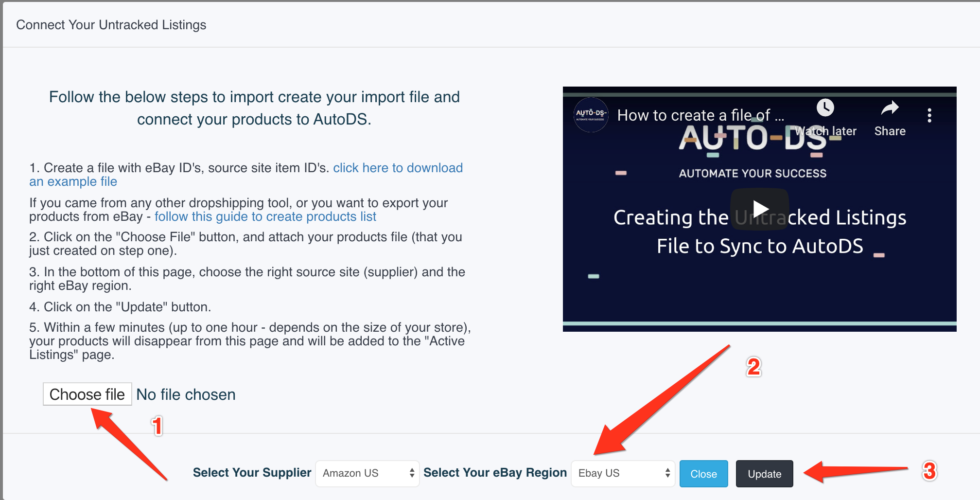Open 'follow this guide to create products list' link
Screen dimensions: 980x500
pyautogui.click(x=265, y=216)
